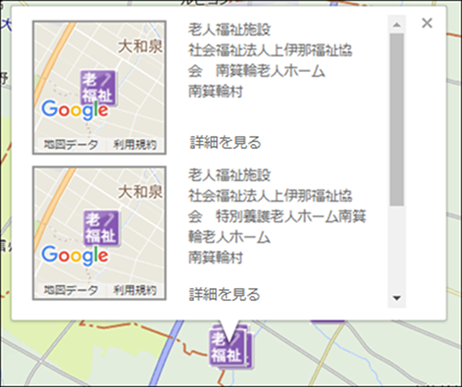The height and width of the screenshot is (387, 462).
Task: Open the first 詳細を見る link
Action: click(x=226, y=142)
